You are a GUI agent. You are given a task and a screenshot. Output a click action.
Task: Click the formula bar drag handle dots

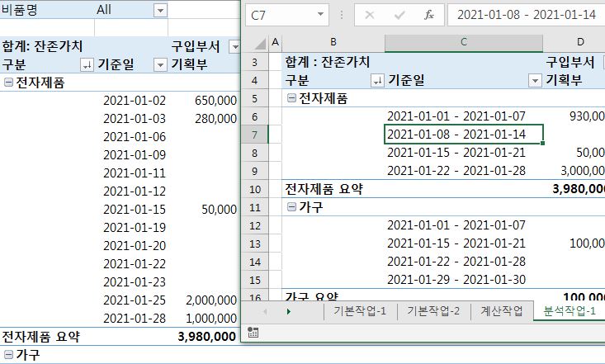[342, 15]
